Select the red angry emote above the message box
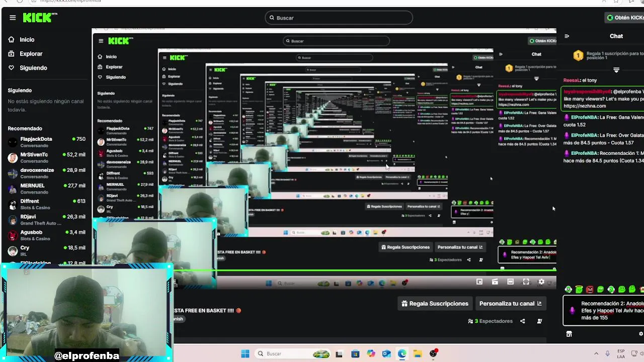 click(x=590, y=290)
